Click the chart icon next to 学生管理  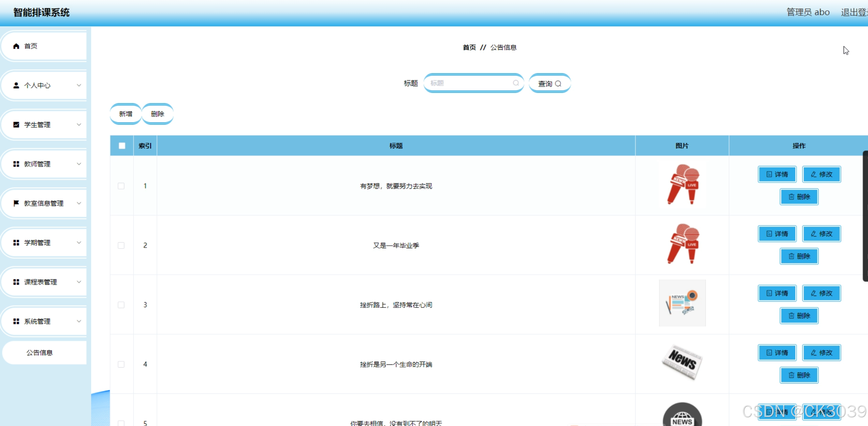click(x=16, y=125)
